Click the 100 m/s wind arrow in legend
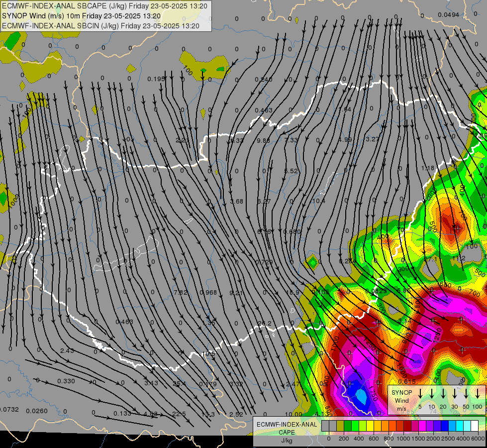Image resolution: width=487 pixels, height=448 pixels. pos(478,393)
